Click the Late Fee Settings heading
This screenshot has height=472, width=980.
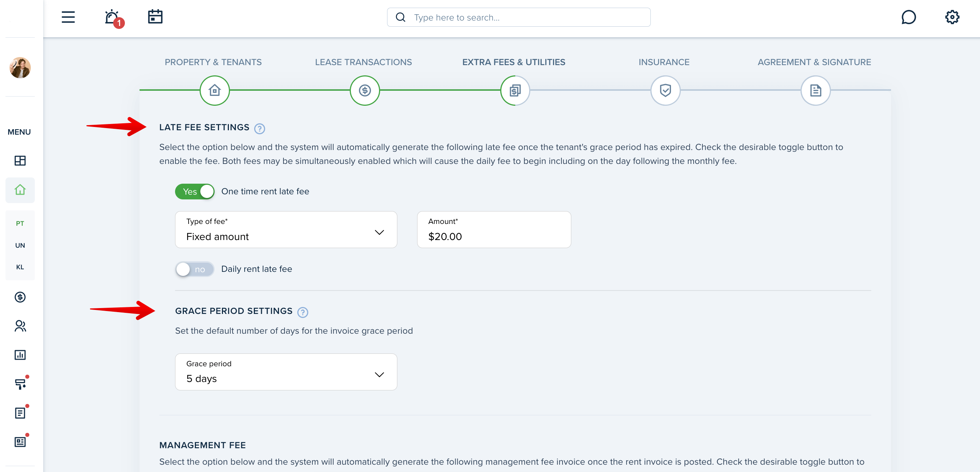pyautogui.click(x=204, y=127)
